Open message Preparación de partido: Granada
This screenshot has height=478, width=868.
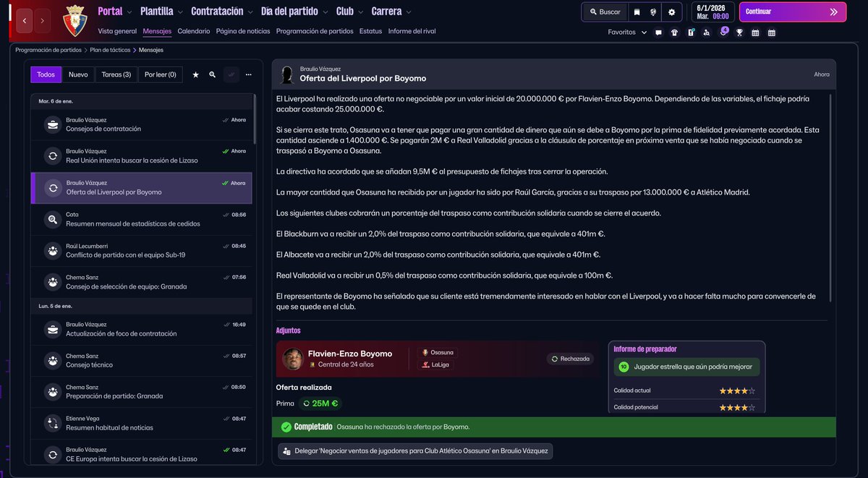[x=142, y=391]
